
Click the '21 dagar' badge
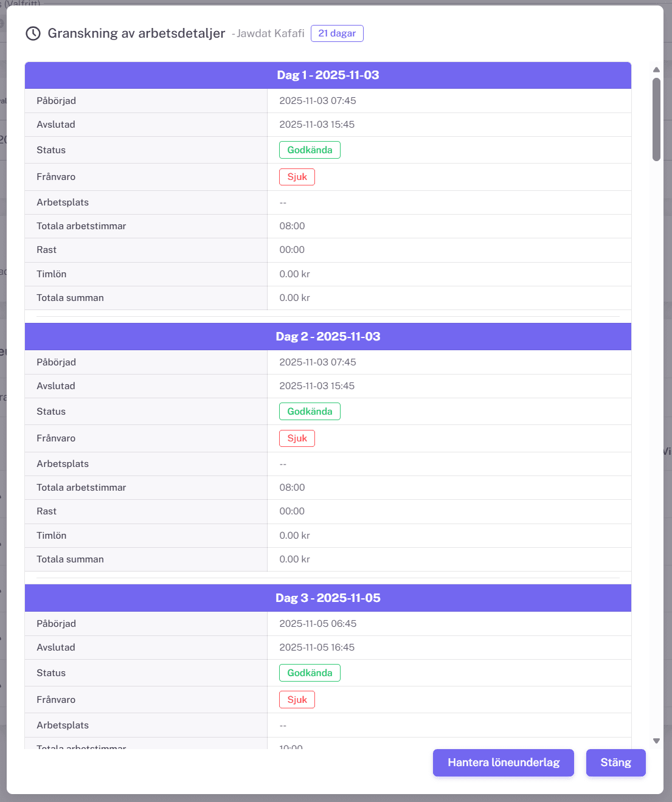tap(337, 33)
